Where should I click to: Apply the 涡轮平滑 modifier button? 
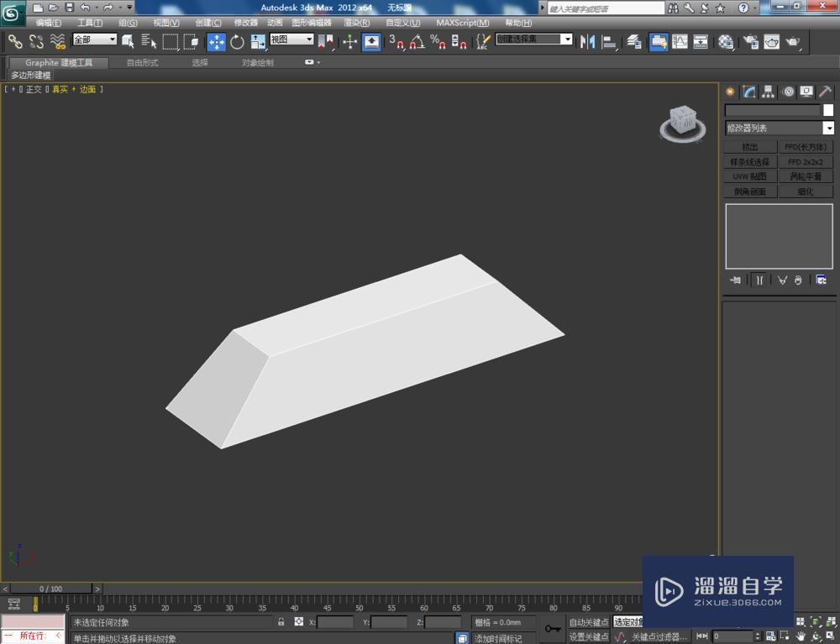806,176
